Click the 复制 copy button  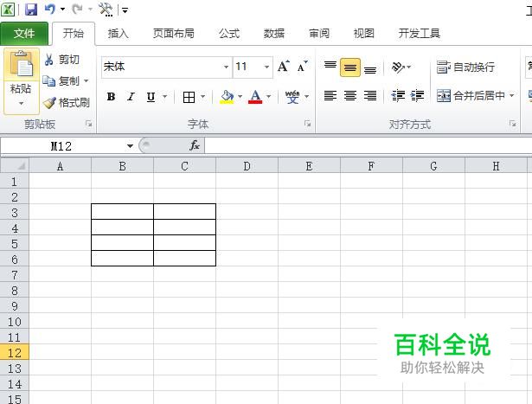click(61, 81)
